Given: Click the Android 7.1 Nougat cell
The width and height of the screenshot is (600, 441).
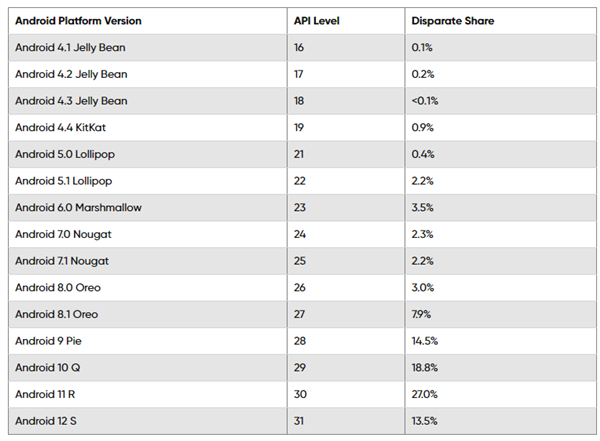Looking at the screenshot, I should click(x=148, y=261).
